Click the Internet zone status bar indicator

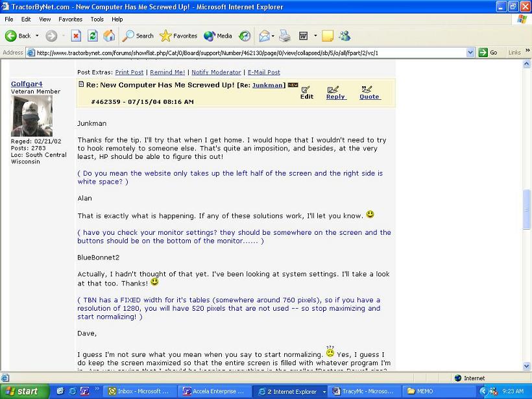coord(470,378)
